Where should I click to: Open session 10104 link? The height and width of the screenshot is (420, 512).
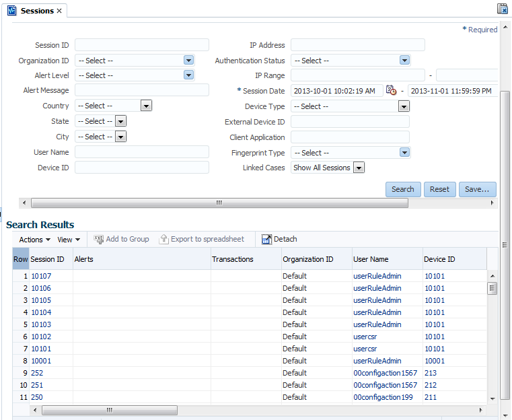41,312
